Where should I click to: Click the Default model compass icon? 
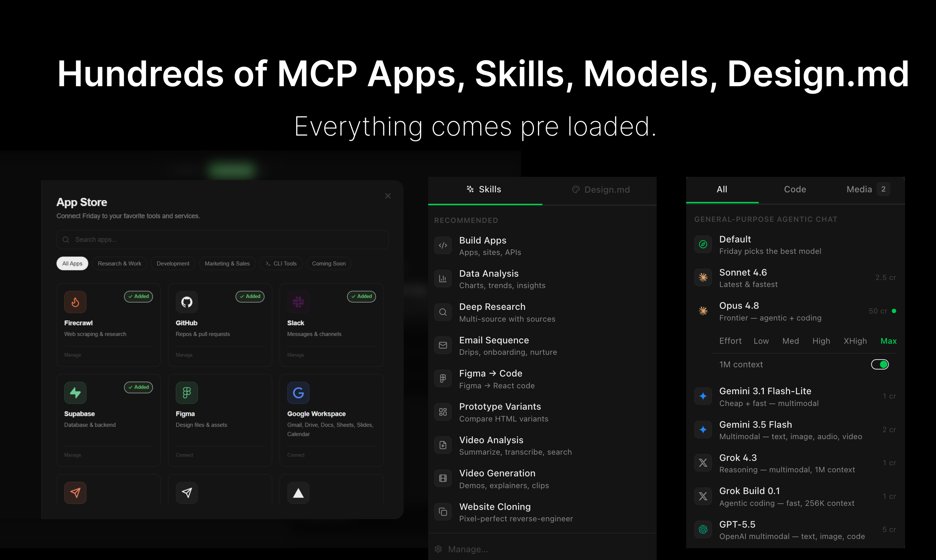tap(703, 245)
